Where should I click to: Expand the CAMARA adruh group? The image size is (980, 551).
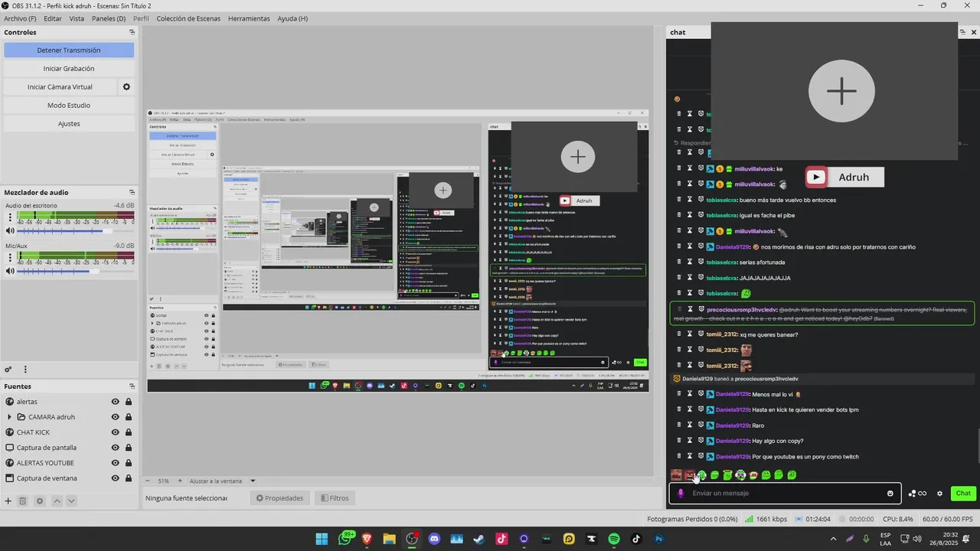(x=9, y=417)
